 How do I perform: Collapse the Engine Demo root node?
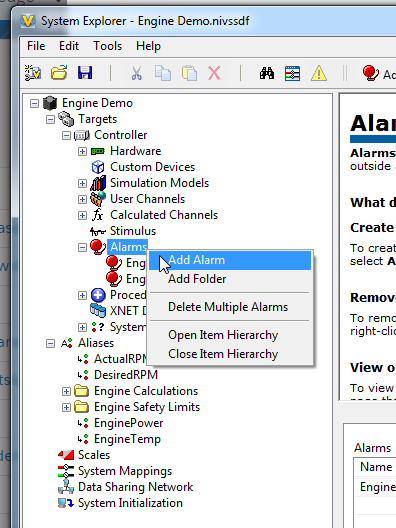pos(34,103)
